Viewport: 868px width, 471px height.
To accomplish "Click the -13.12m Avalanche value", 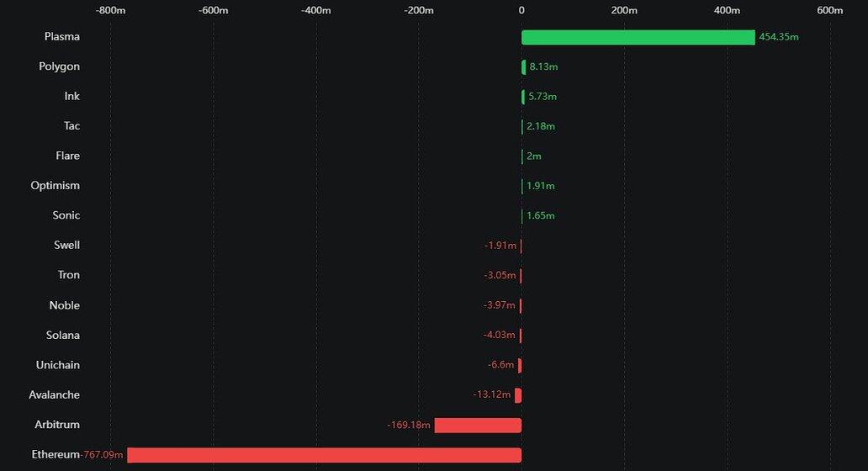I will pos(492,394).
